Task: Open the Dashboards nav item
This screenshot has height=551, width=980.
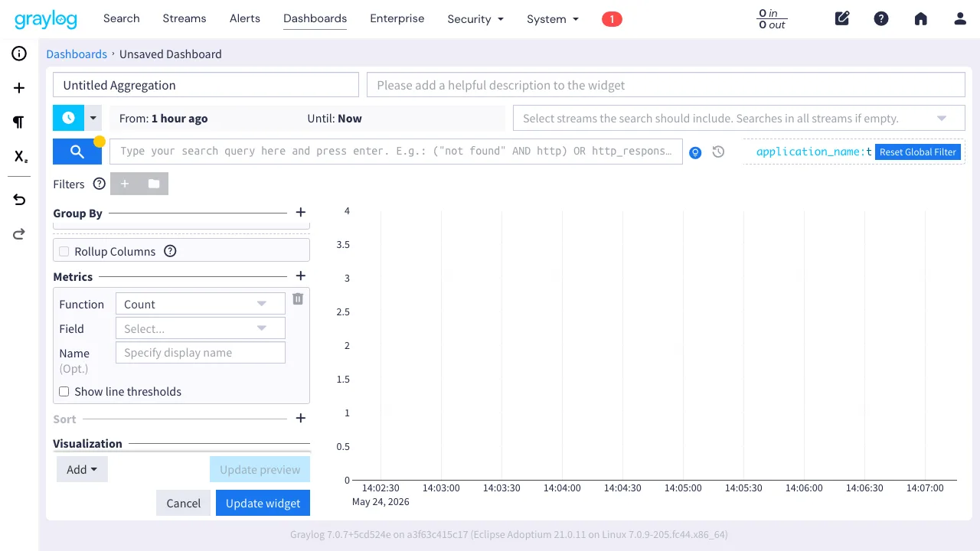Action: (x=315, y=18)
